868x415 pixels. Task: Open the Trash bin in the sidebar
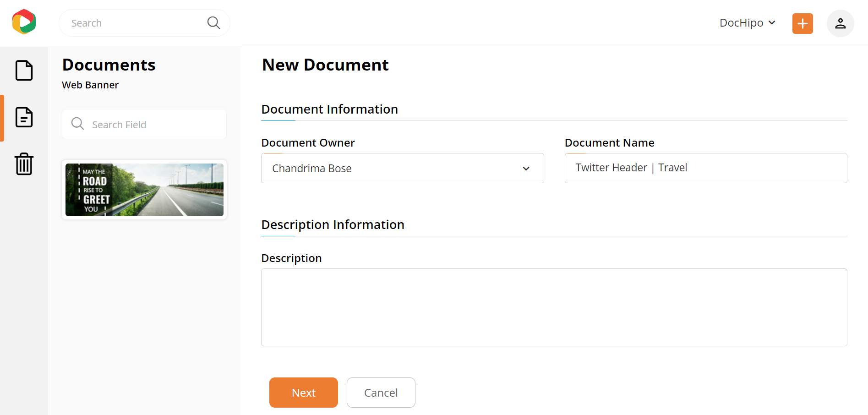[x=24, y=164]
